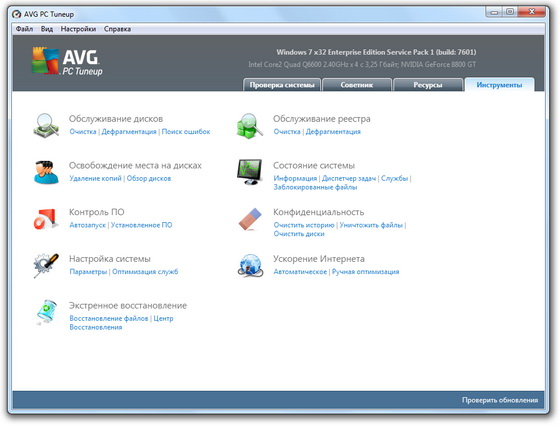This screenshot has height=426, width=560.
Task: Open the Настройки menu
Action: pos(78,29)
